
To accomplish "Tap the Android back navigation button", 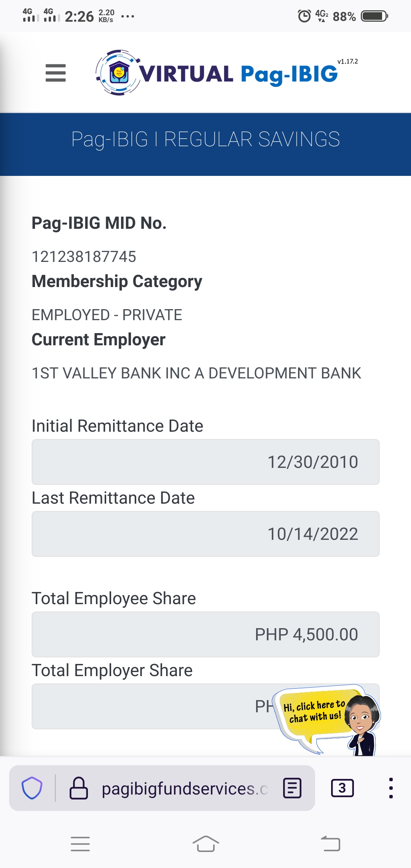I will pos(330,844).
